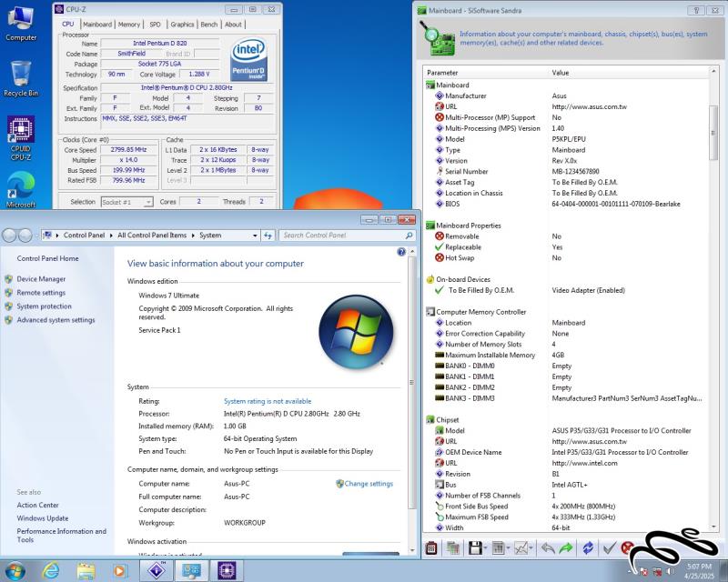
Task: Switch to the Memory tab in CPU-Z
Action: [x=128, y=25]
